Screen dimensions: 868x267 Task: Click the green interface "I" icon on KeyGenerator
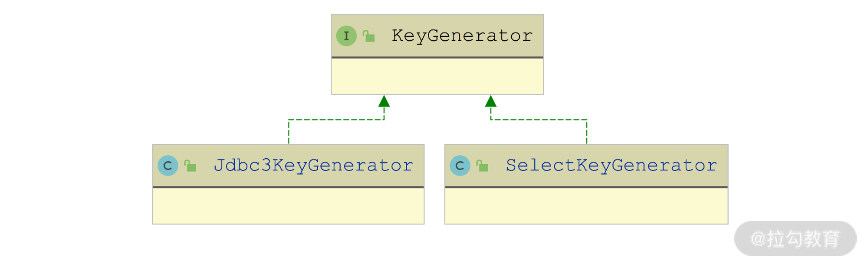coord(346,36)
